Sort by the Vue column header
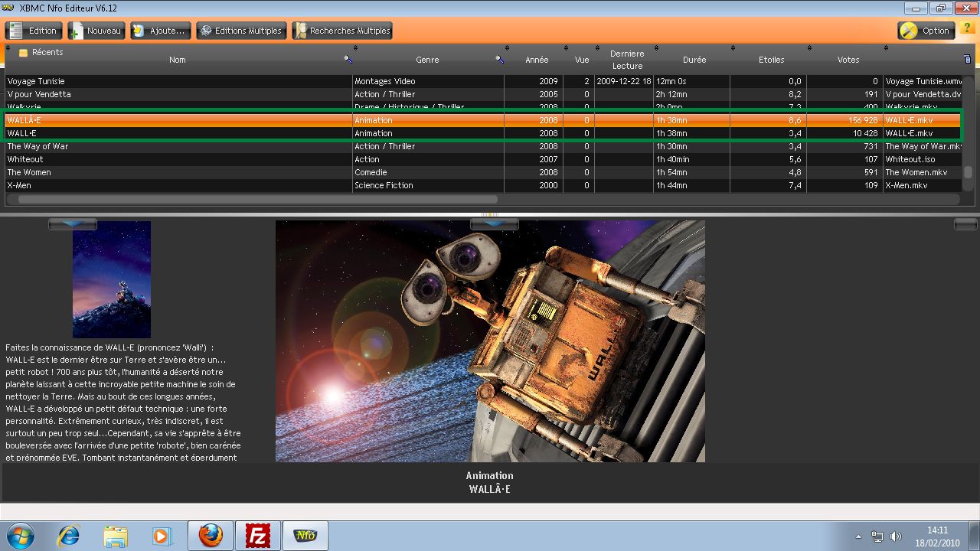Screen dimensions: 980x551 click(x=582, y=60)
